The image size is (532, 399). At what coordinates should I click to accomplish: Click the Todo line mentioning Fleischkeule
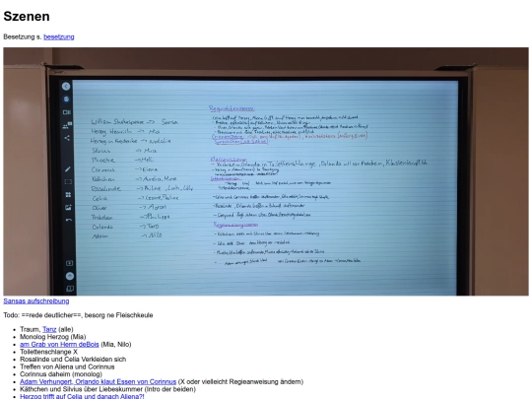(x=78, y=315)
